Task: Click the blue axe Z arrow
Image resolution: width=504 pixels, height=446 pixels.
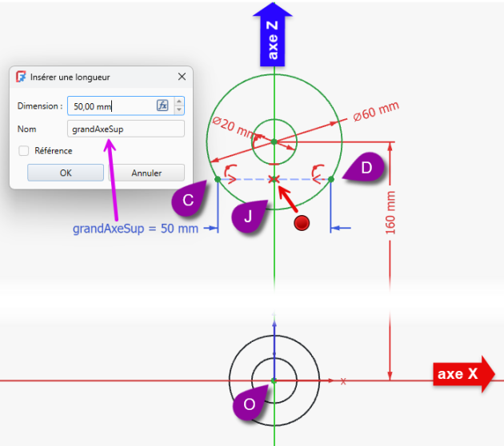Action: pos(274,32)
